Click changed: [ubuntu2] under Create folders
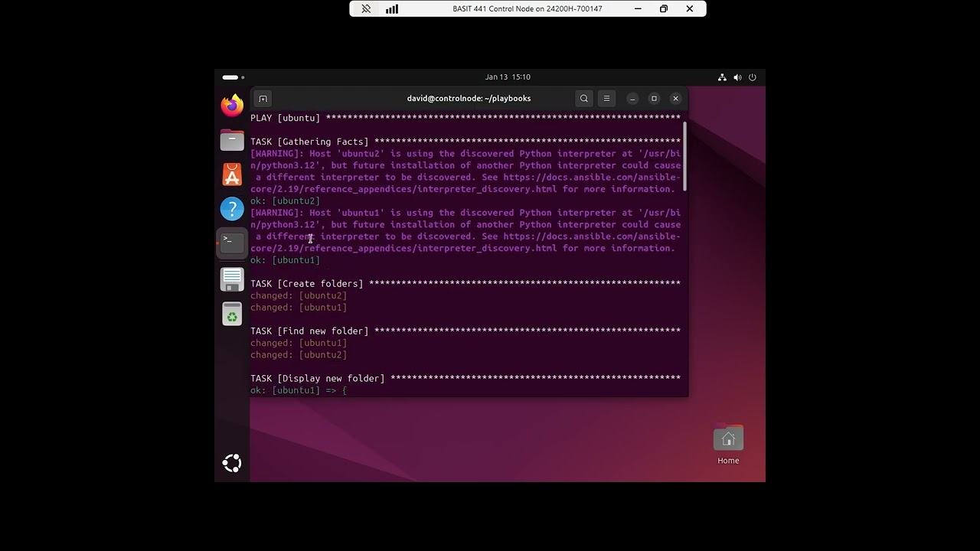Image resolution: width=980 pixels, height=551 pixels. (x=299, y=295)
